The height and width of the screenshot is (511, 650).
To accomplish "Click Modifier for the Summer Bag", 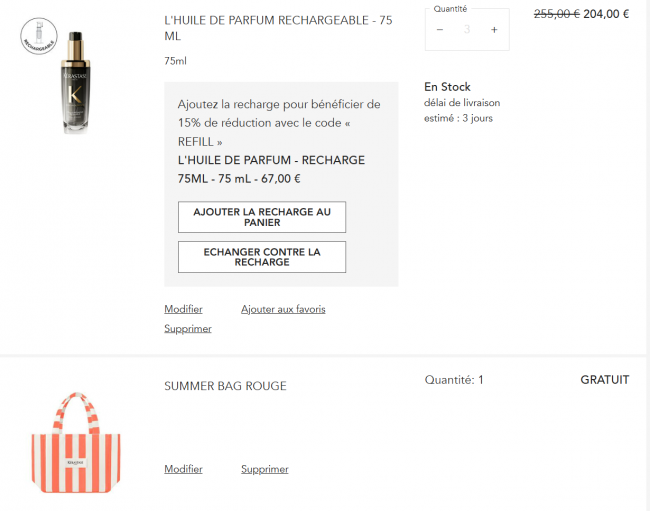I will pyautogui.click(x=183, y=469).
